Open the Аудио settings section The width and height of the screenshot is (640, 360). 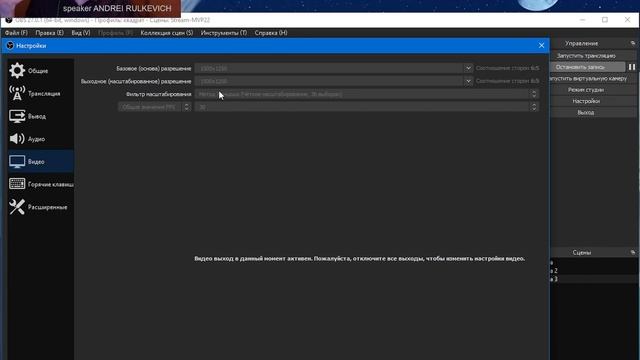[40, 139]
